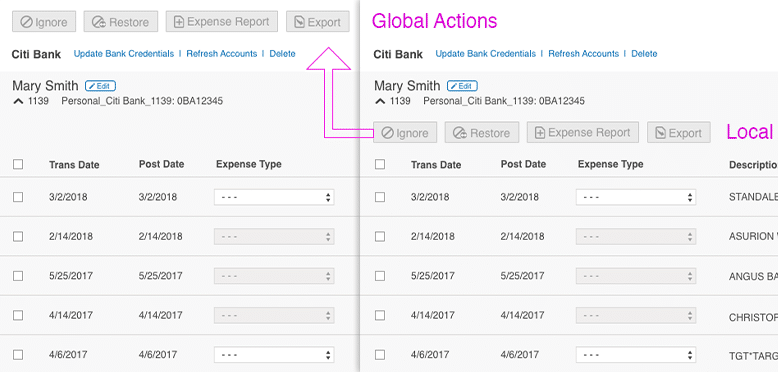The height and width of the screenshot is (372, 778).
Task: Click Refresh Accounts link in right panel
Action: [584, 54]
